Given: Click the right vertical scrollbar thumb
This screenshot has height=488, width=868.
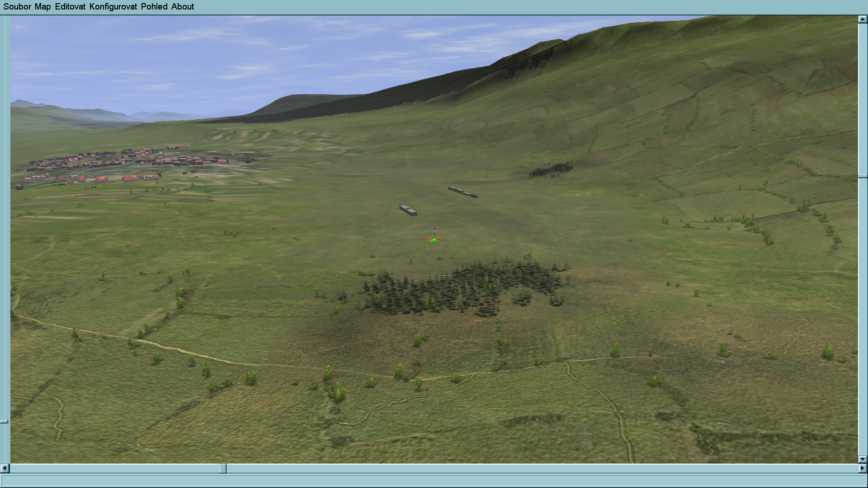Looking at the screenshot, I should point(863,176).
